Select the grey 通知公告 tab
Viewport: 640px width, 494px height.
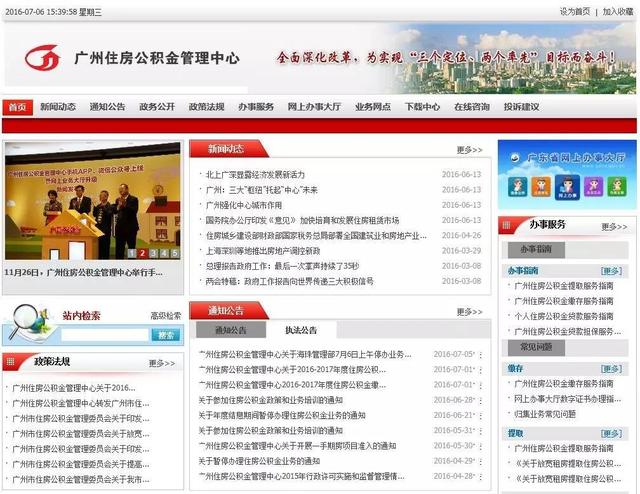click(231, 330)
